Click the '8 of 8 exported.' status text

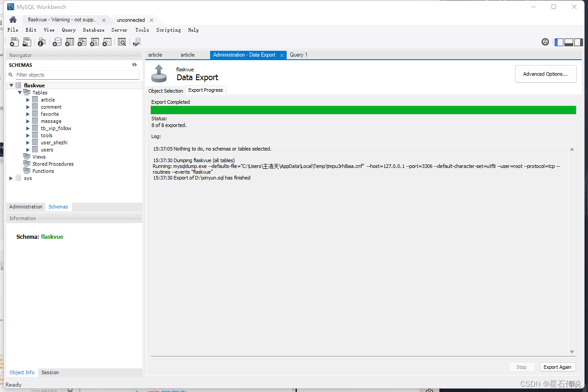coord(169,125)
